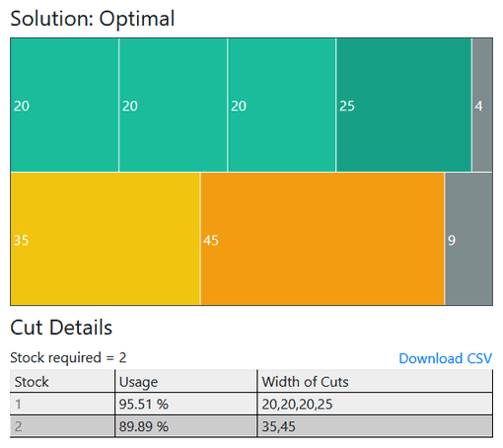Click the 89.89 % usage cell

click(186, 426)
